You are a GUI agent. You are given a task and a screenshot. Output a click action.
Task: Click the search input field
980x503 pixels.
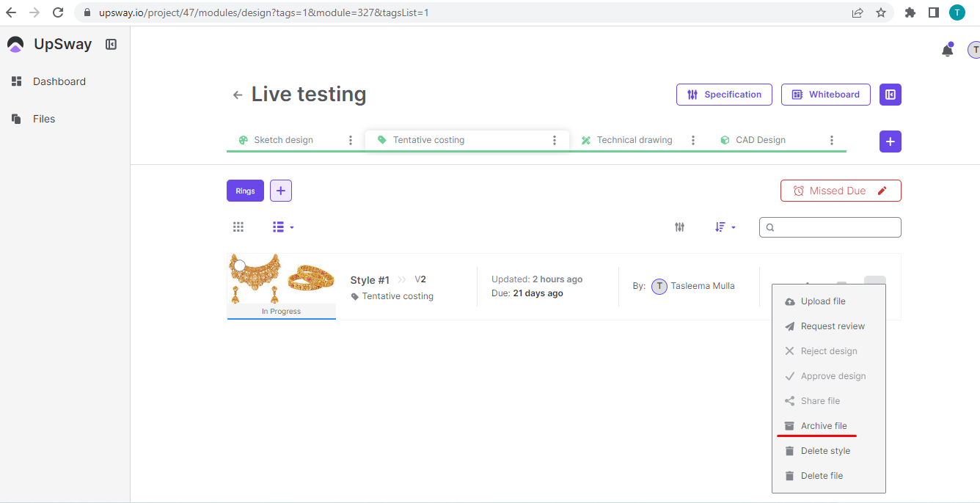tap(835, 227)
